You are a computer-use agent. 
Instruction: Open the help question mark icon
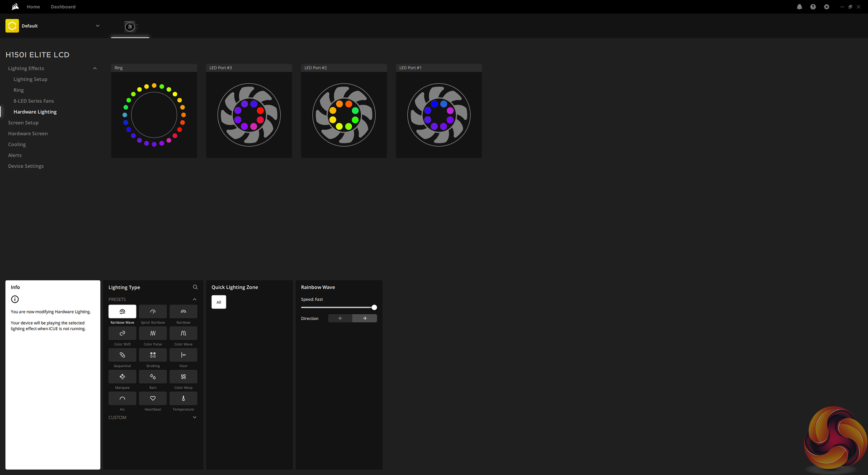813,7
